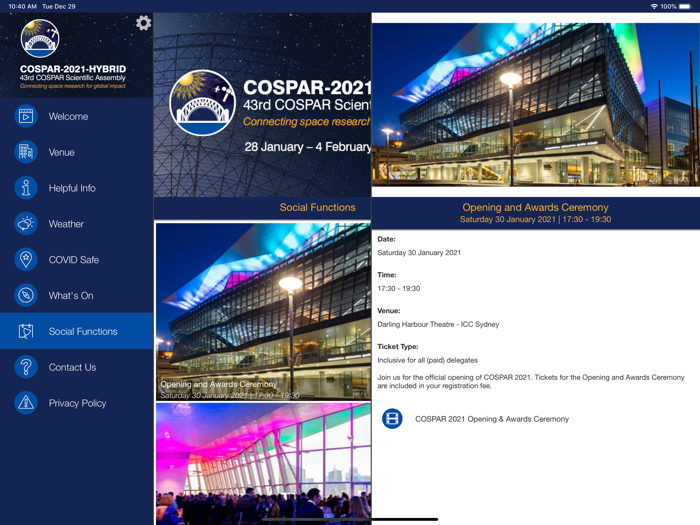Open COSPAR 2021 Opening & Awards Ceremony video
This screenshot has width=700, height=525.
click(x=492, y=419)
